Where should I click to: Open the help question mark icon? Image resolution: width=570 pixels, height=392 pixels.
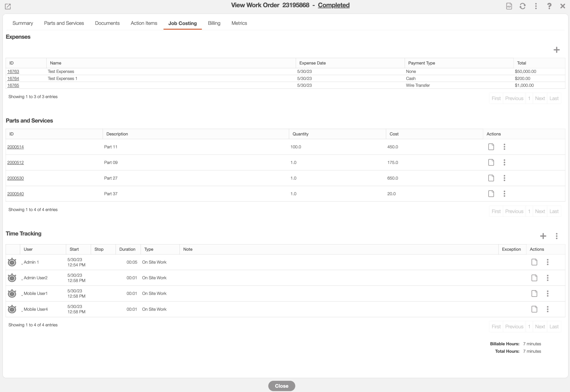tap(549, 6)
